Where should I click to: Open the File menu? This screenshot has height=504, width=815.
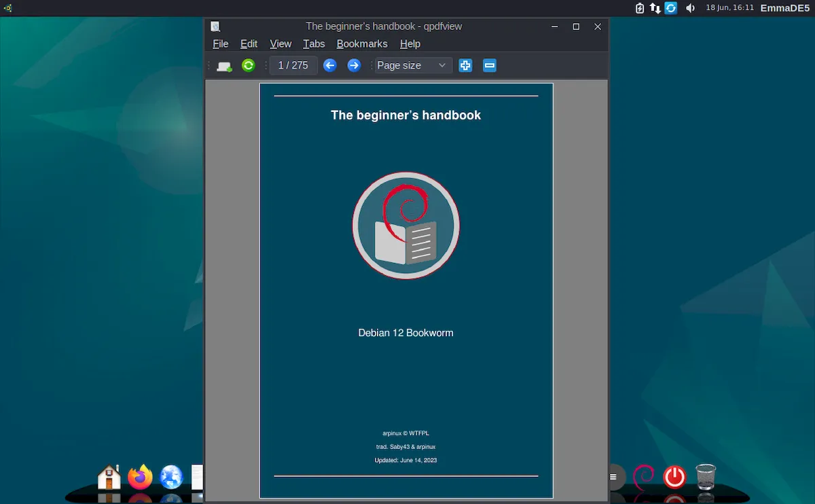pos(220,43)
